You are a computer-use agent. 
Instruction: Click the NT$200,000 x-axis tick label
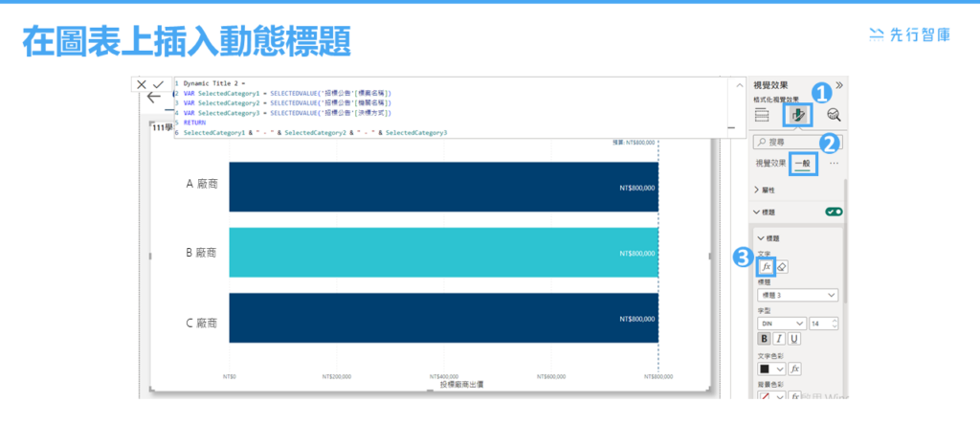pos(337,377)
